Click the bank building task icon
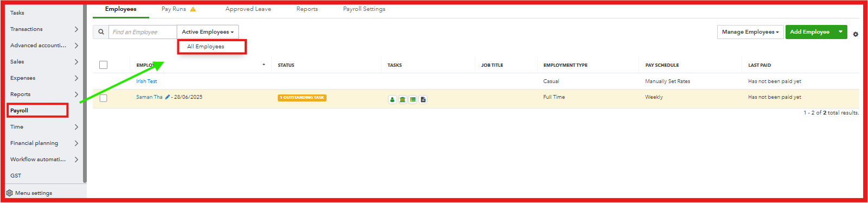This screenshot has width=868, height=203. (403, 99)
